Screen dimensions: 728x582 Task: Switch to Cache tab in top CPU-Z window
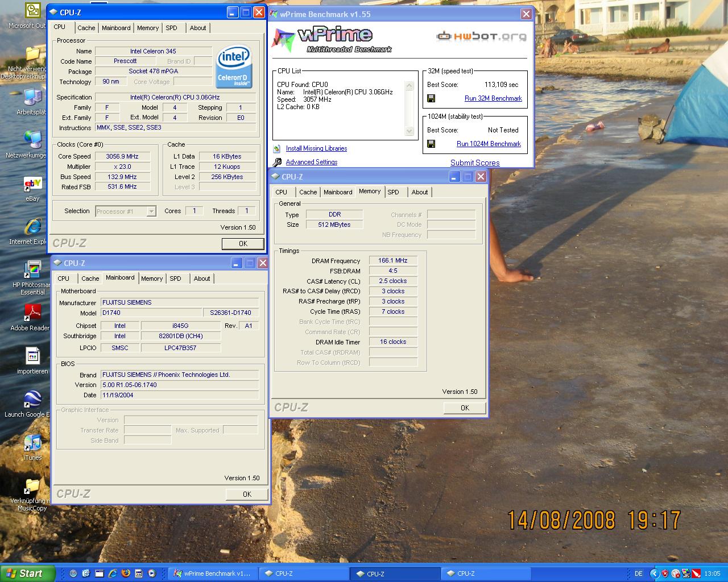86,28
